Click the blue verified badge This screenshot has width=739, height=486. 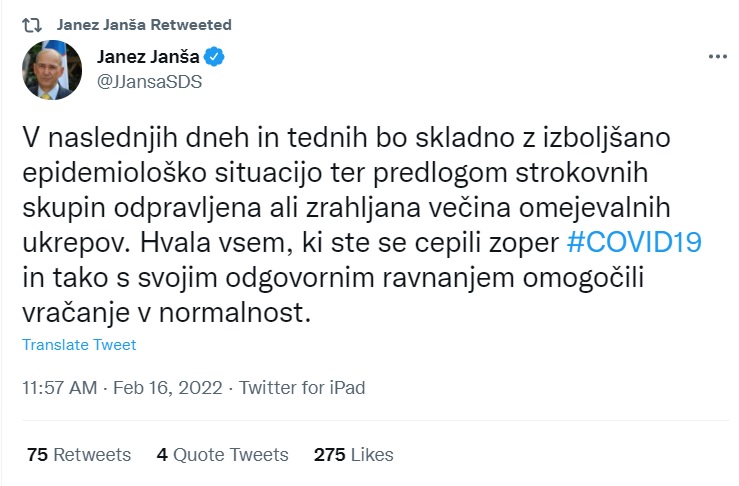tap(214, 57)
